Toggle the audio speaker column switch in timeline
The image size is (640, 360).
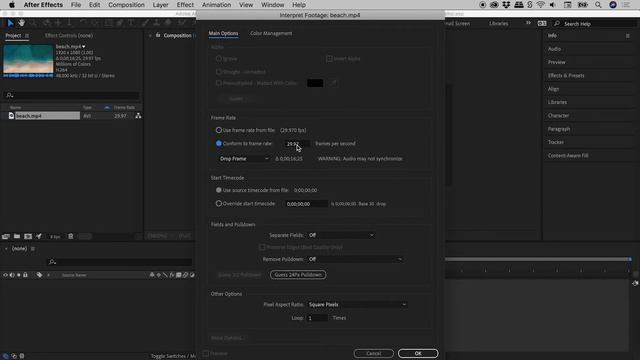(12, 275)
